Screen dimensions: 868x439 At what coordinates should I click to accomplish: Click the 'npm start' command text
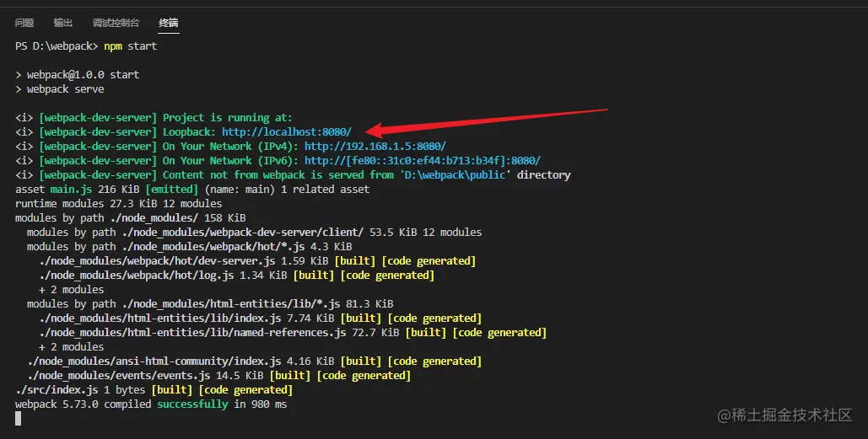pos(131,46)
